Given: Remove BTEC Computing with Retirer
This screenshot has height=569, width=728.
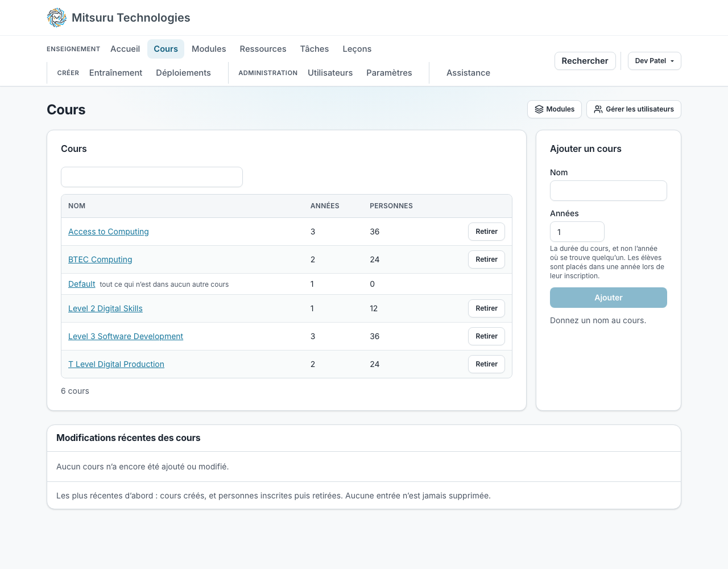Looking at the screenshot, I should click(x=486, y=259).
